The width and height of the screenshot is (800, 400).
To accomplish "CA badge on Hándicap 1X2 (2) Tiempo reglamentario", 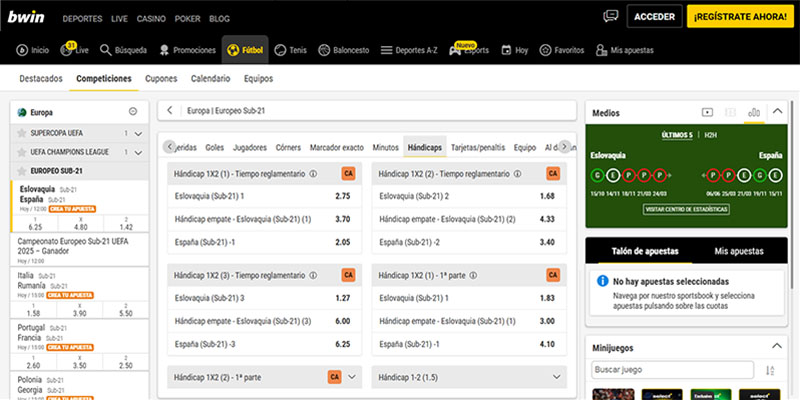I will tap(553, 173).
